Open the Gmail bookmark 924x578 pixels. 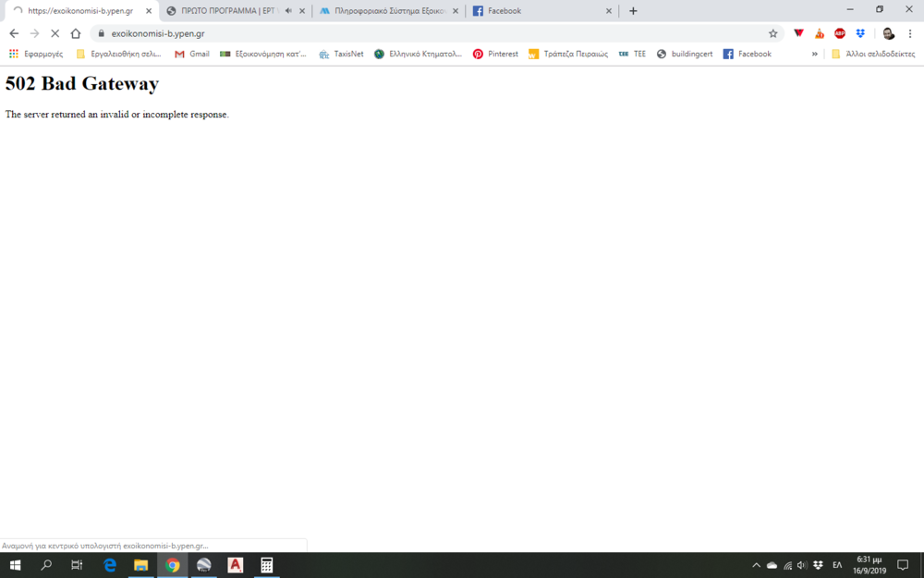(192, 54)
